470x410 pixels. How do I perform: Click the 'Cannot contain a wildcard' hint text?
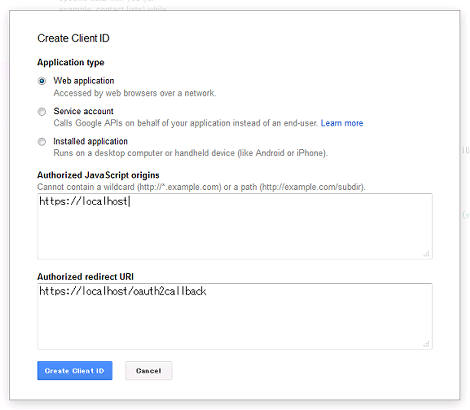(x=201, y=187)
